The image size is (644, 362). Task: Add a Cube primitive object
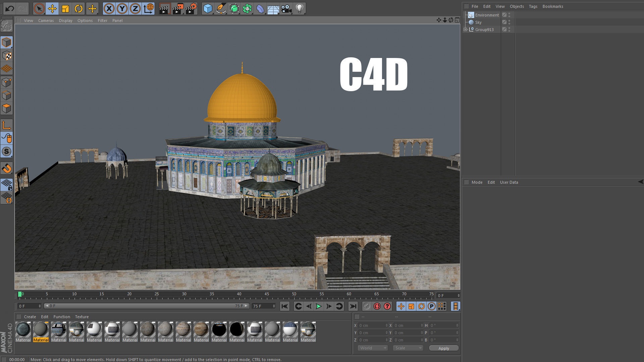click(208, 8)
